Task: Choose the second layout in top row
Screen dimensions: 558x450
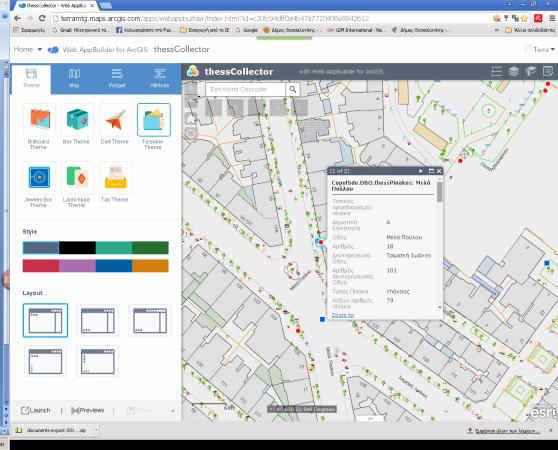Action: point(98,321)
